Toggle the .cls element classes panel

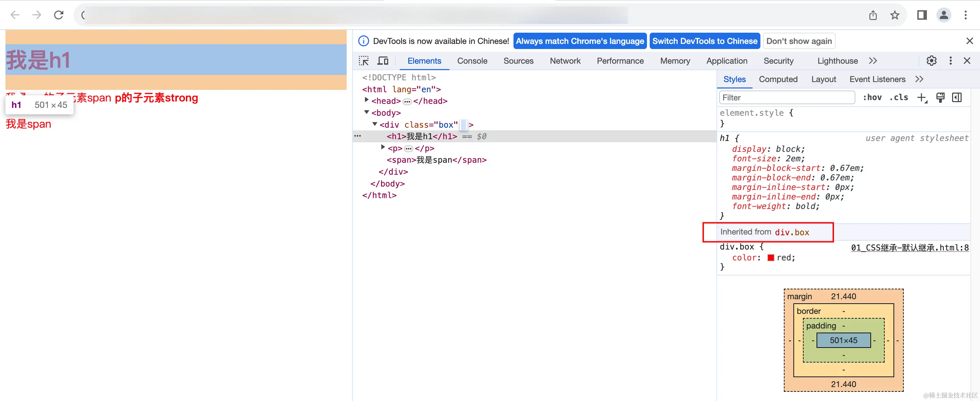click(899, 98)
